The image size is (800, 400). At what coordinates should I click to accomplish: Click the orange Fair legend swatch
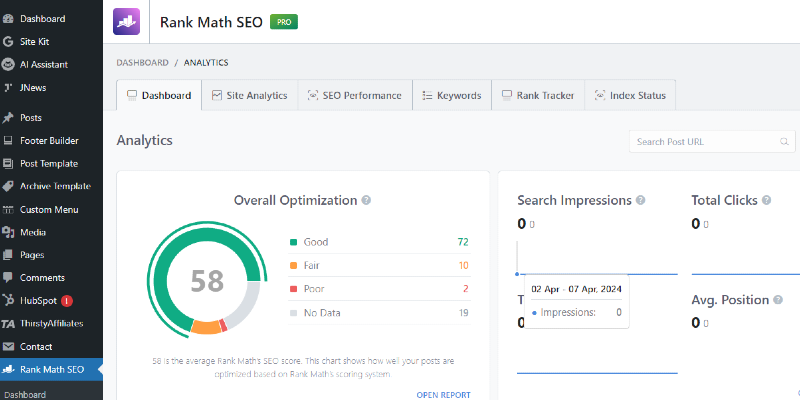coord(293,266)
